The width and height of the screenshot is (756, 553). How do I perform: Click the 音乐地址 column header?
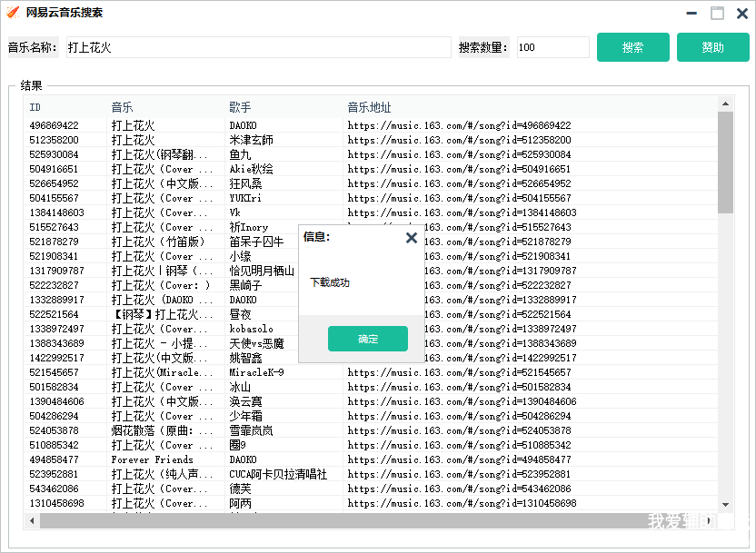(369, 107)
